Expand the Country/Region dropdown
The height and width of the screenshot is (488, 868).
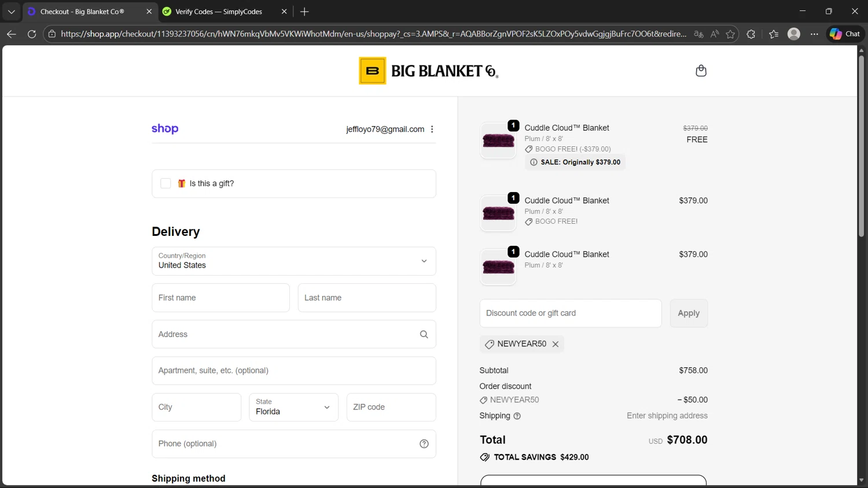tap(294, 261)
